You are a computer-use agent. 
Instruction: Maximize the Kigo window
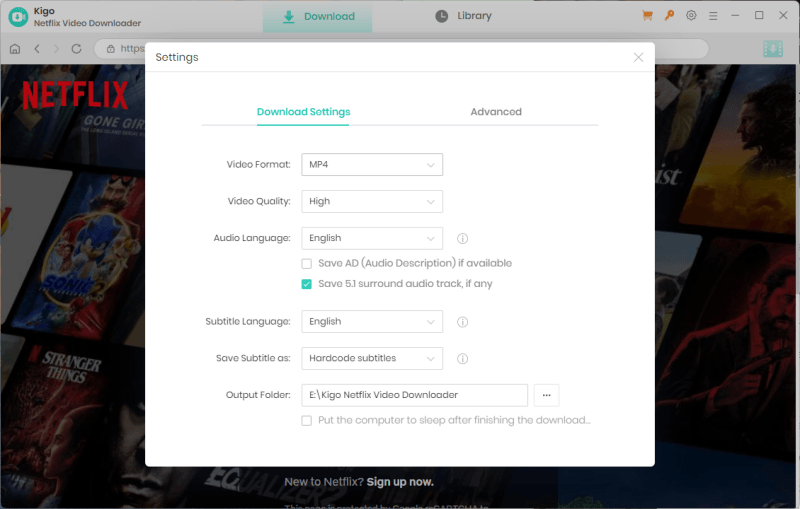coord(759,16)
